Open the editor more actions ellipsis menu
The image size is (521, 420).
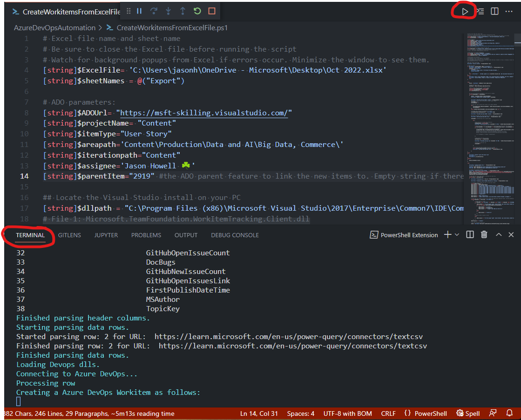508,11
